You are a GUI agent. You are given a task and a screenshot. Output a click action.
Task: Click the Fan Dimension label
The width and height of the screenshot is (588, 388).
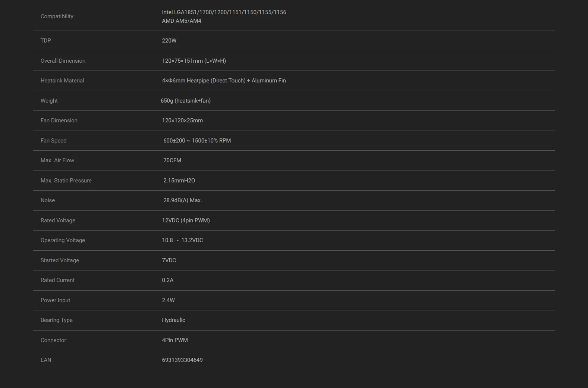click(x=59, y=121)
